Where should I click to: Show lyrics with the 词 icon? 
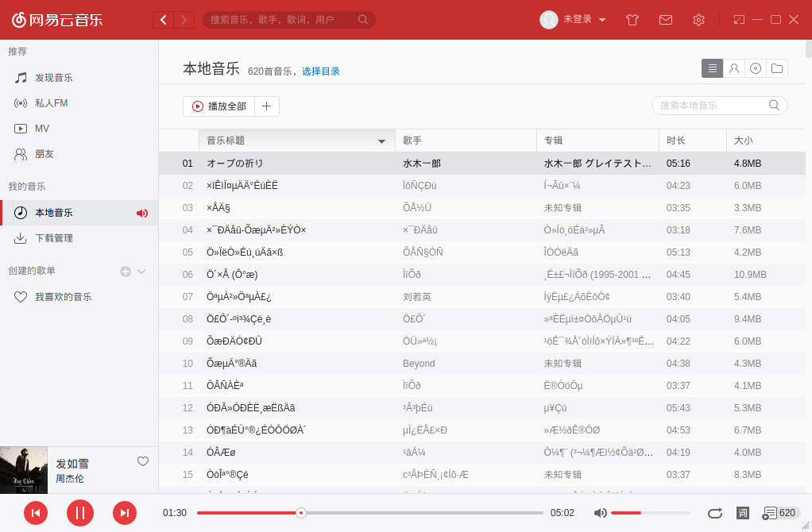(742, 513)
